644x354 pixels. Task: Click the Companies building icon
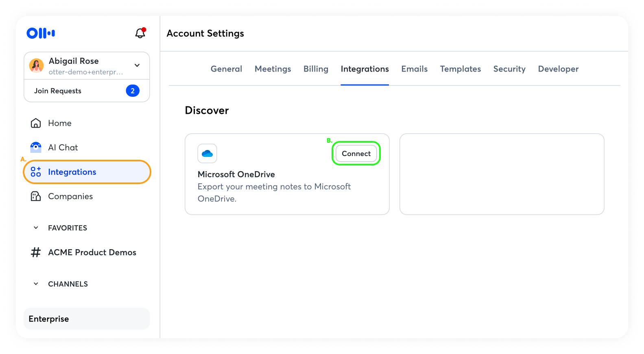[36, 196]
